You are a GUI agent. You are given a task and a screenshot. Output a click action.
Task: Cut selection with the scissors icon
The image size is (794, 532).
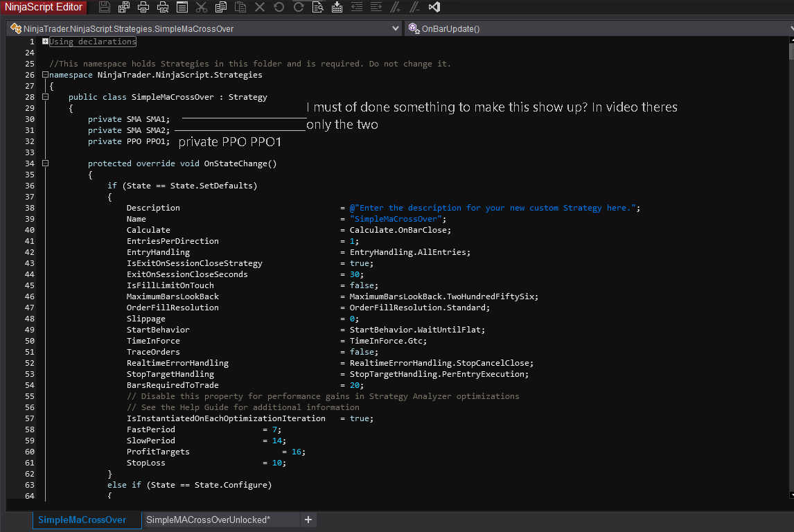coord(202,8)
